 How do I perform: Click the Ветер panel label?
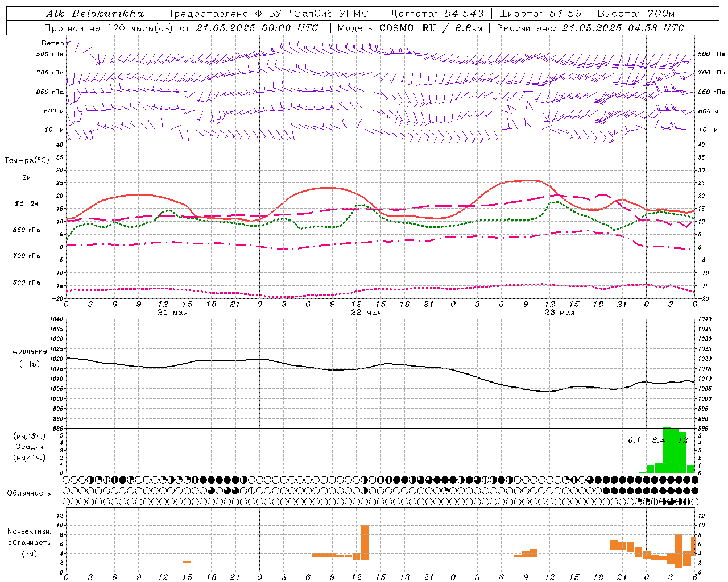click(52, 43)
